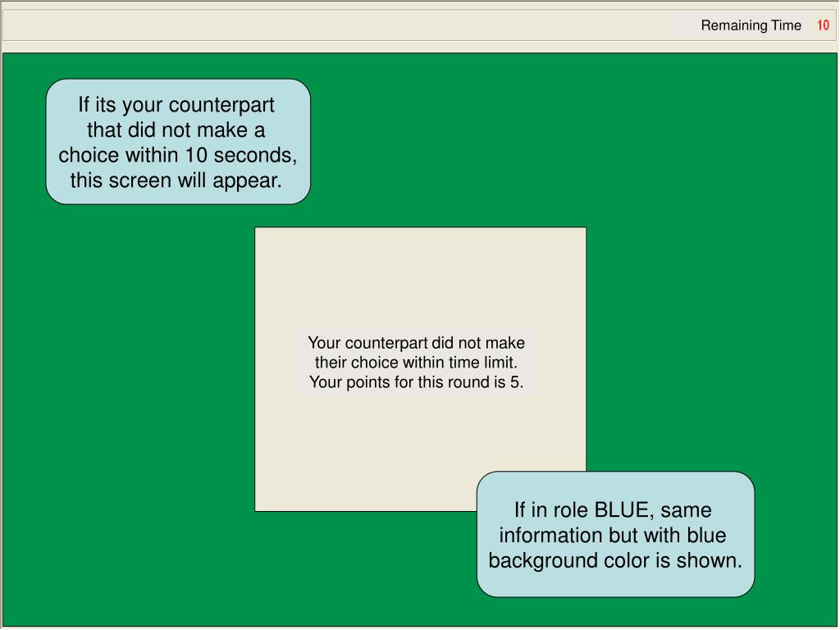Screen dimensions: 840x630
Task: Click 'Your points for this round is 5.' text
Action: [416, 382]
